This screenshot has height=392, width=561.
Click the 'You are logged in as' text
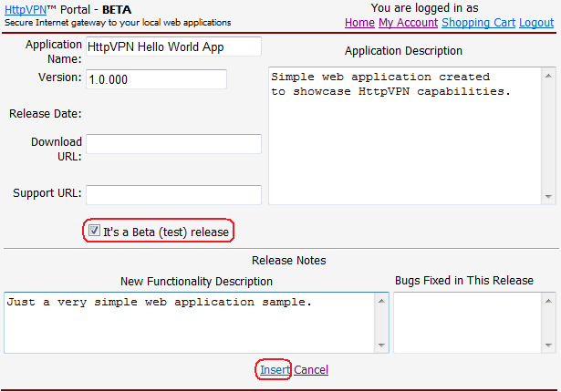pos(425,8)
